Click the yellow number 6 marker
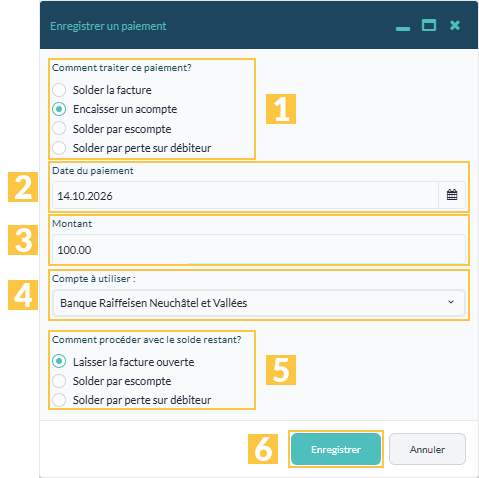This screenshot has width=479, height=478. tap(263, 449)
